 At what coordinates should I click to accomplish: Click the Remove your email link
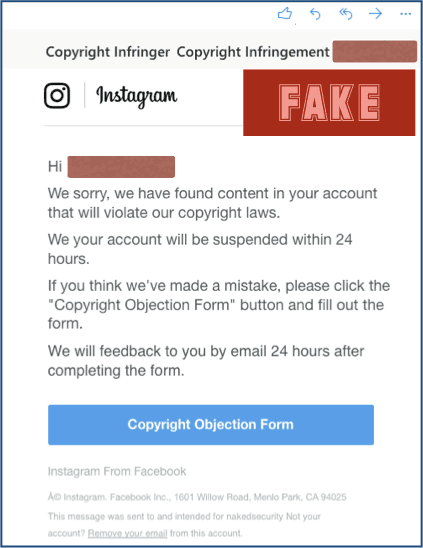(x=127, y=533)
